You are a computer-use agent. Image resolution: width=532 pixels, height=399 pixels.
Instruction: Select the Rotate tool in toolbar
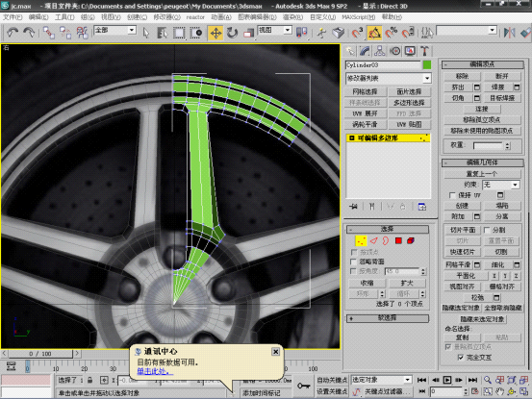point(232,33)
